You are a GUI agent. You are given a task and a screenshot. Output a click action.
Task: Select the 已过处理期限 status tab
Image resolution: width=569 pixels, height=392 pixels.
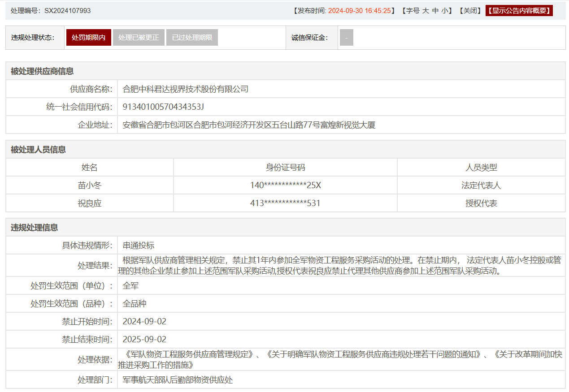coord(192,38)
